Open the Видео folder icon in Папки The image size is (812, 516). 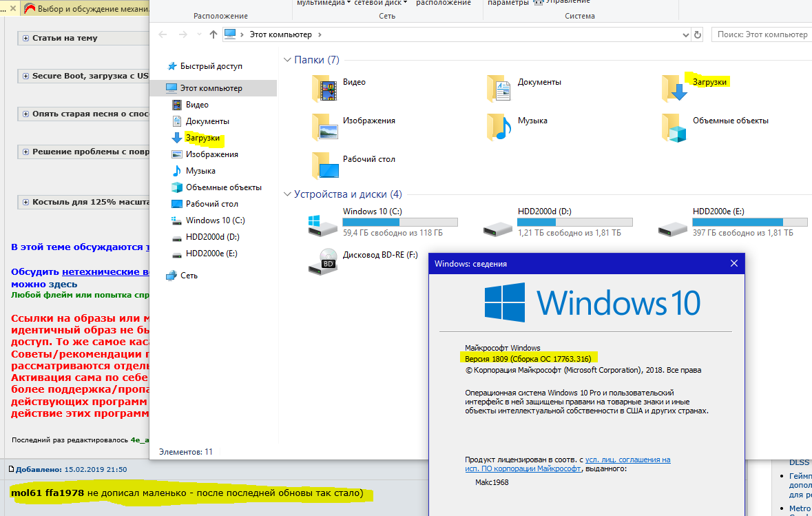(324, 89)
